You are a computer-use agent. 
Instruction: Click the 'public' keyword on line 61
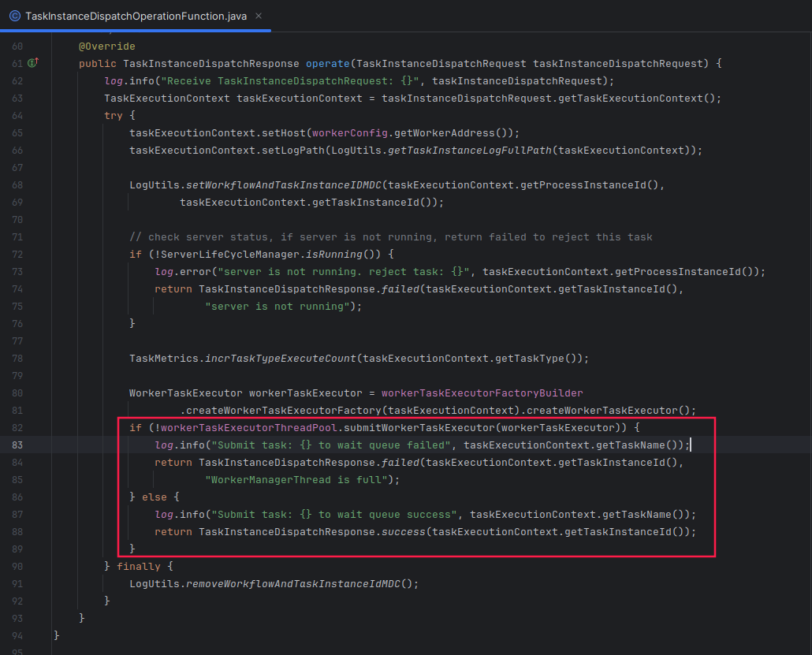97,63
